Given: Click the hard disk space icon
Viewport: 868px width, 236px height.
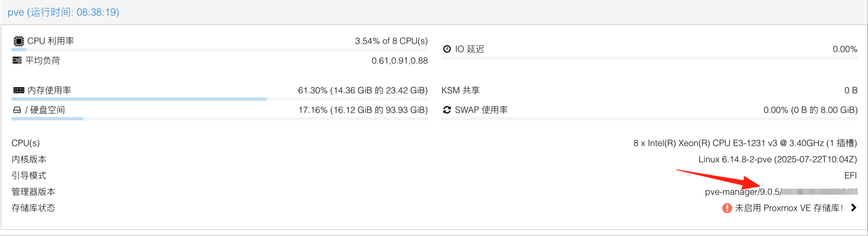Looking at the screenshot, I should (17, 110).
